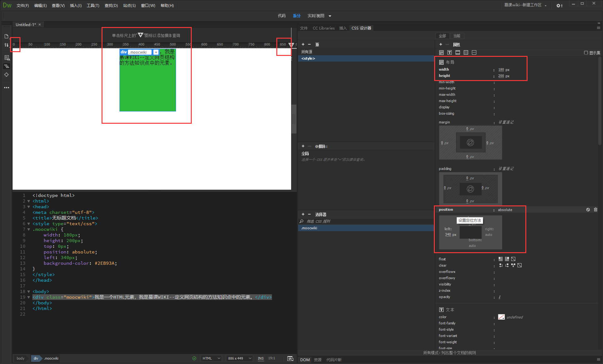Collapse the html tag on line 2

tap(29, 201)
